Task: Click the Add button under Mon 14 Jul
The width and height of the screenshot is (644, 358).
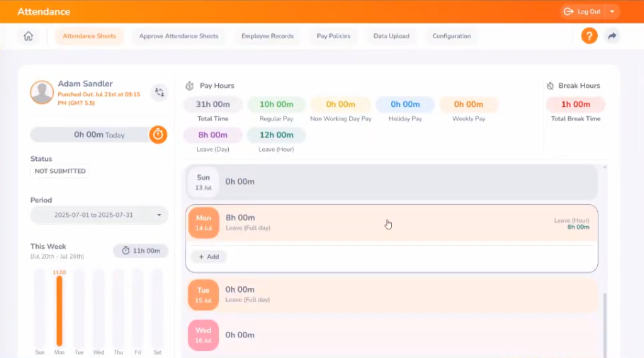Action: [x=209, y=257]
